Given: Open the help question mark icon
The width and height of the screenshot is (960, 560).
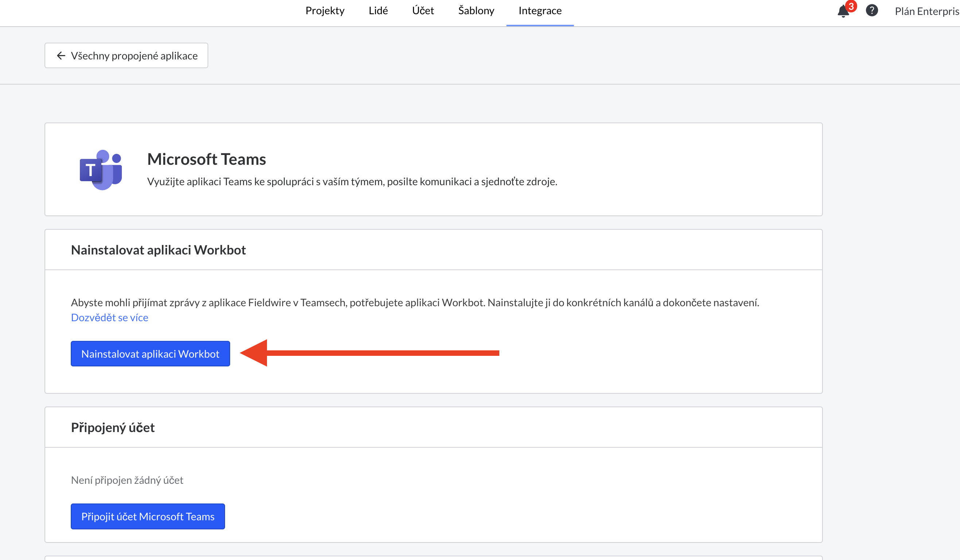Looking at the screenshot, I should click(x=872, y=11).
